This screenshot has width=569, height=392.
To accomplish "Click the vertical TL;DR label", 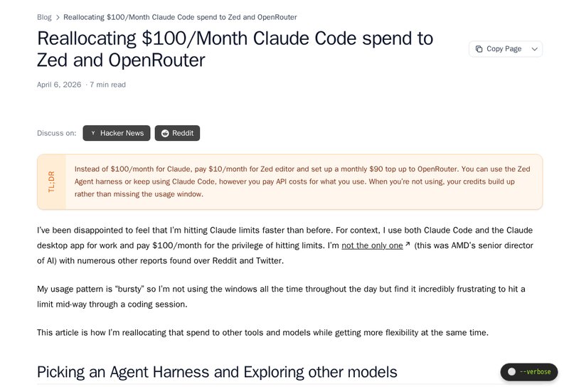I will pyautogui.click(x=51, y=181).
